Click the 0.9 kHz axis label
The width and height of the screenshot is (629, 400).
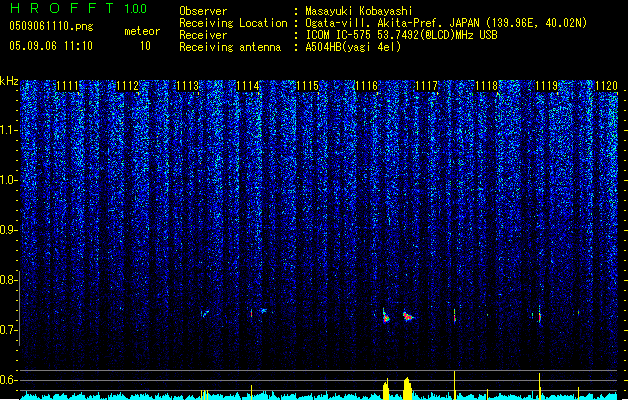click(x=8, y=230)
